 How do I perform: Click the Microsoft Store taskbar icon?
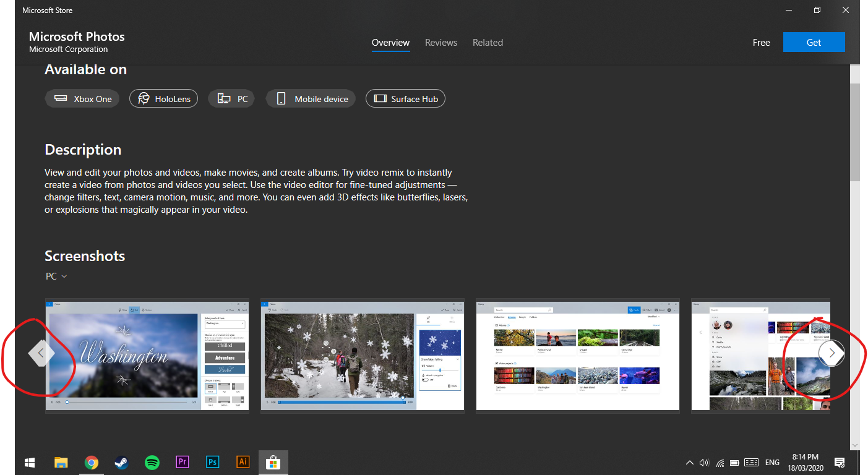[273, 462]
